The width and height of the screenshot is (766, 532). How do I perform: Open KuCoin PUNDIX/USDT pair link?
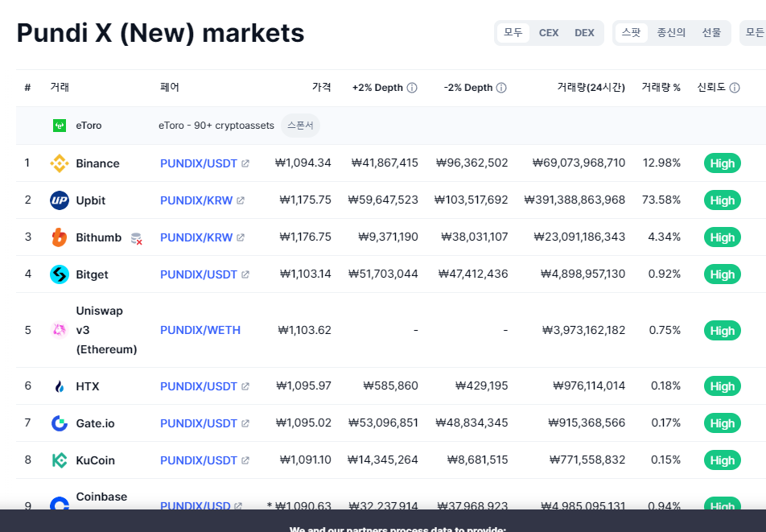coord(199,460)
